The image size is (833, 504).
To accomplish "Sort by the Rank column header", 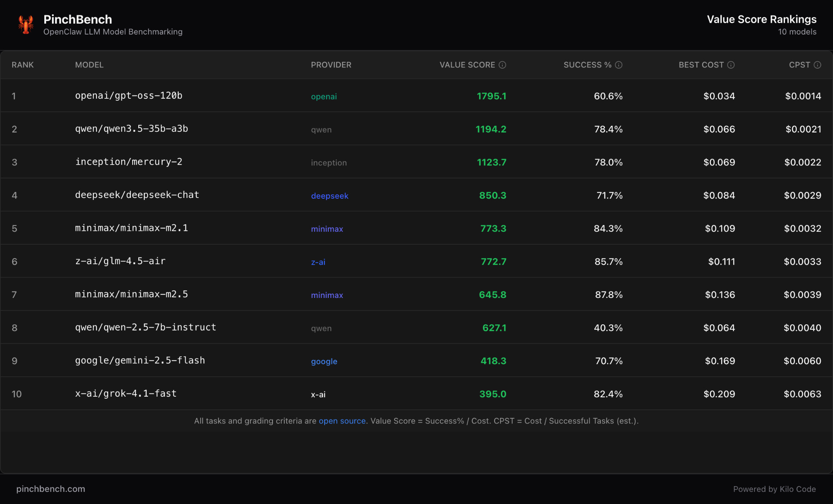I will click(x=23, y=65).
